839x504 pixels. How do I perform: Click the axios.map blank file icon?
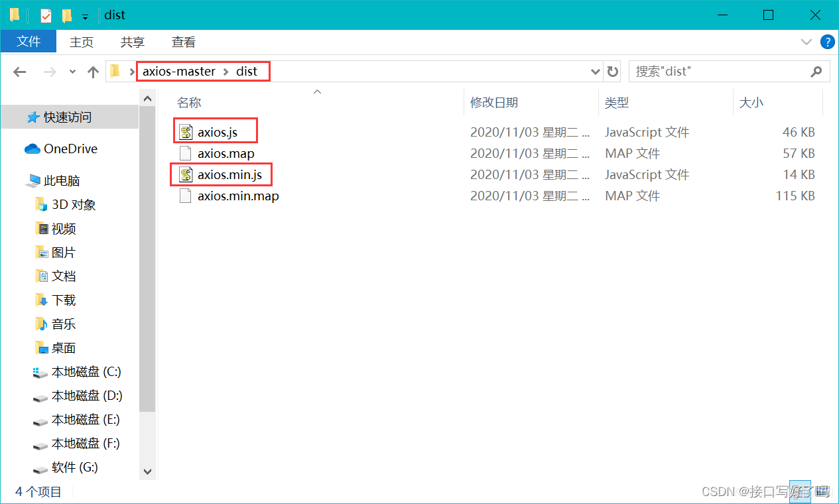point(186,153)
